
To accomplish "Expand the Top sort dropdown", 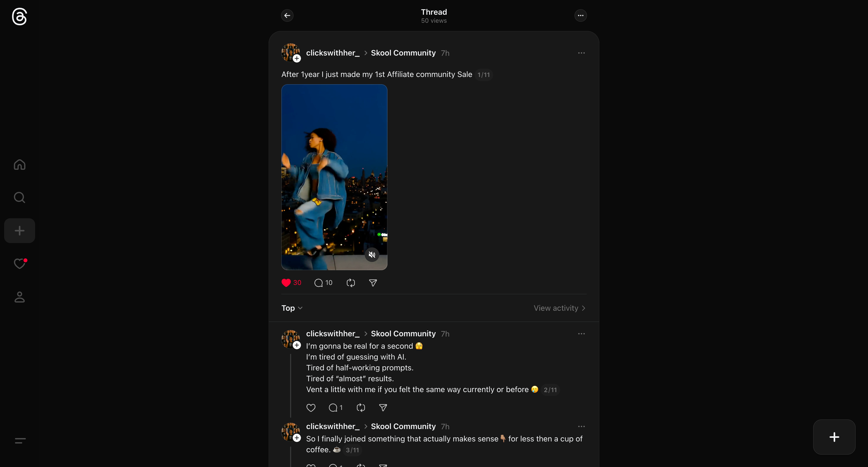I will tap(292, 308).
